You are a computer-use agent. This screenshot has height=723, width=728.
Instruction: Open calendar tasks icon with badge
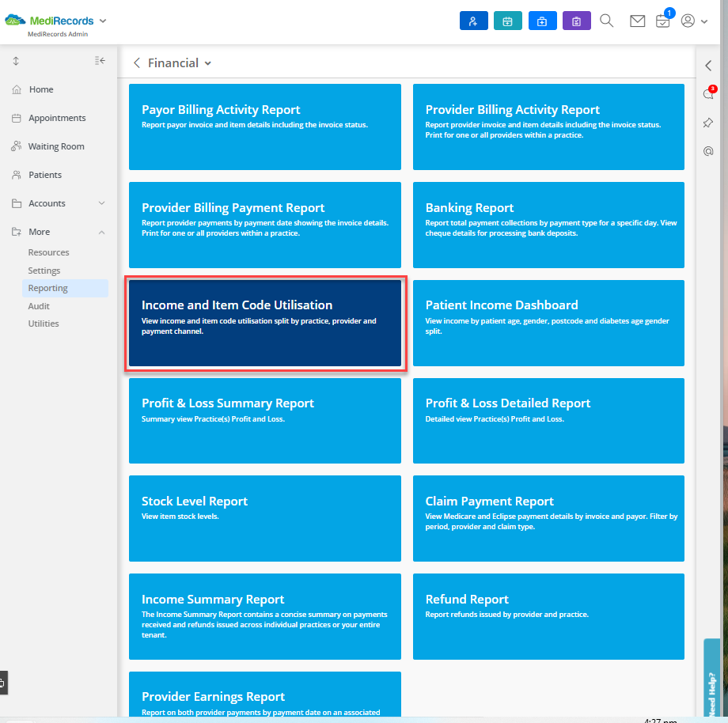pos(663,20)
